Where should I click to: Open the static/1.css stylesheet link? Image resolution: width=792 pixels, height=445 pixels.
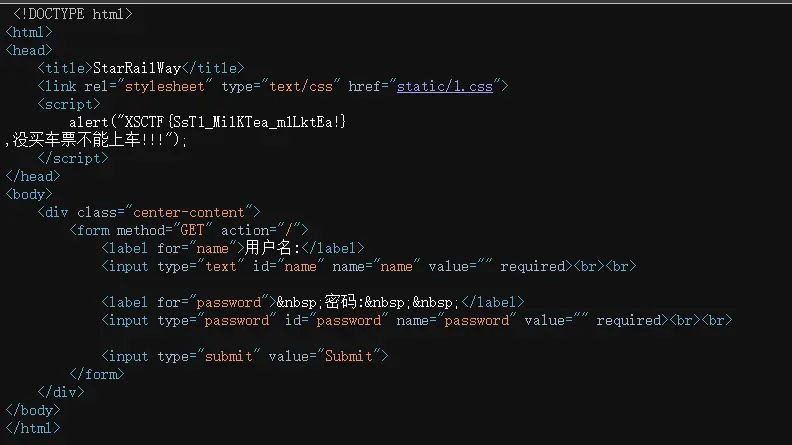coord(445,86)
